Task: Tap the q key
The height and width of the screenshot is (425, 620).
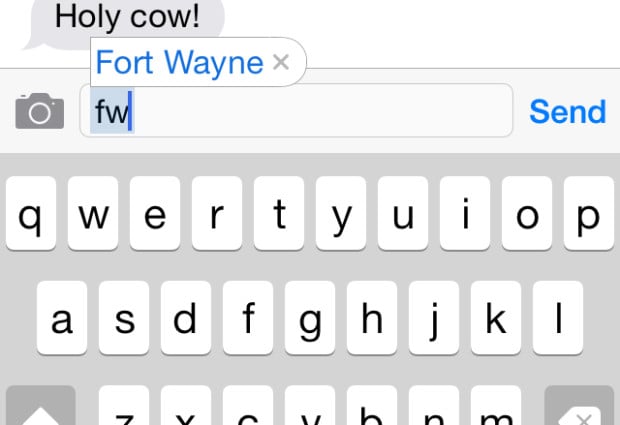Action: coord(31,213)
